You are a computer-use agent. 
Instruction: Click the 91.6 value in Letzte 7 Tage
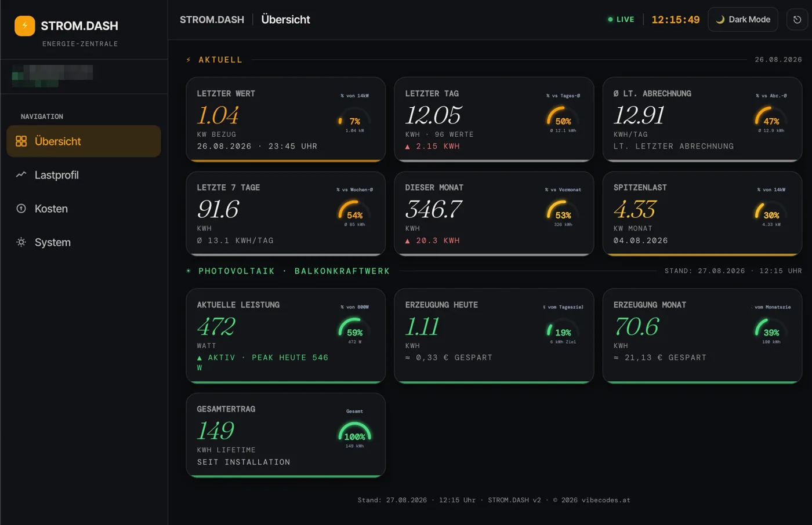pos(218,209)
